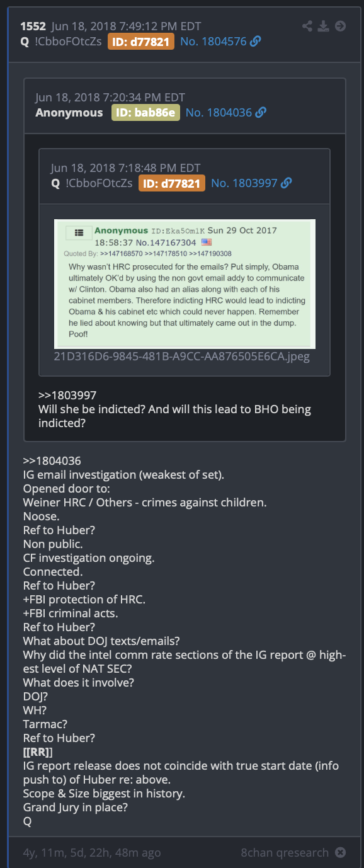Open the embedded 4chan post image
Screen dimensions: 364x868
coord(185,284)
